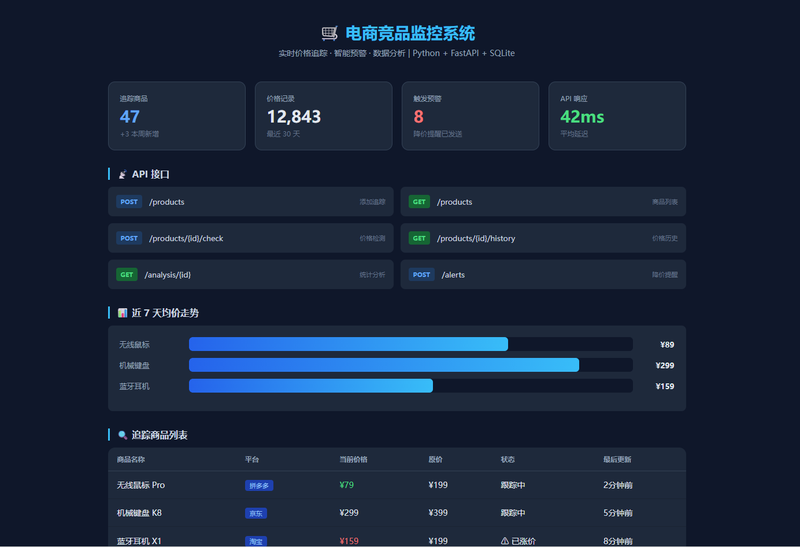Click the +3 本周新增 note

(139, 134)
